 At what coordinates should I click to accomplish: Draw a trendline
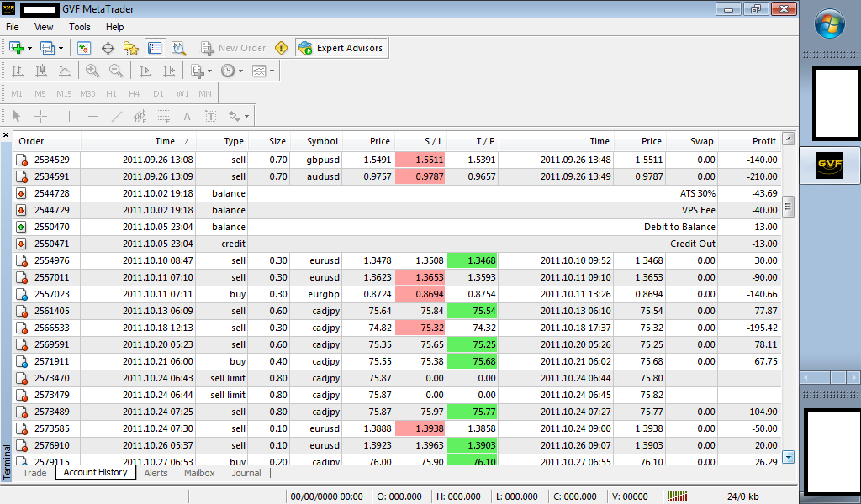coord(116,116)
